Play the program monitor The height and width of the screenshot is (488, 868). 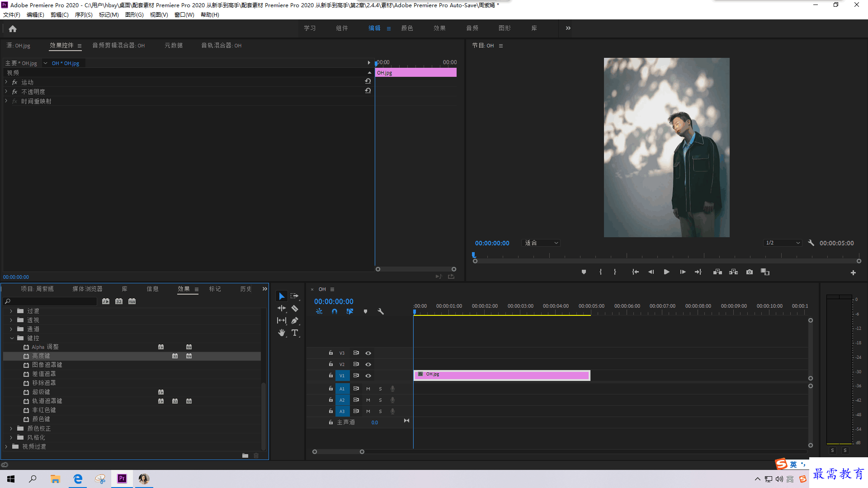(x=666, y=272)
